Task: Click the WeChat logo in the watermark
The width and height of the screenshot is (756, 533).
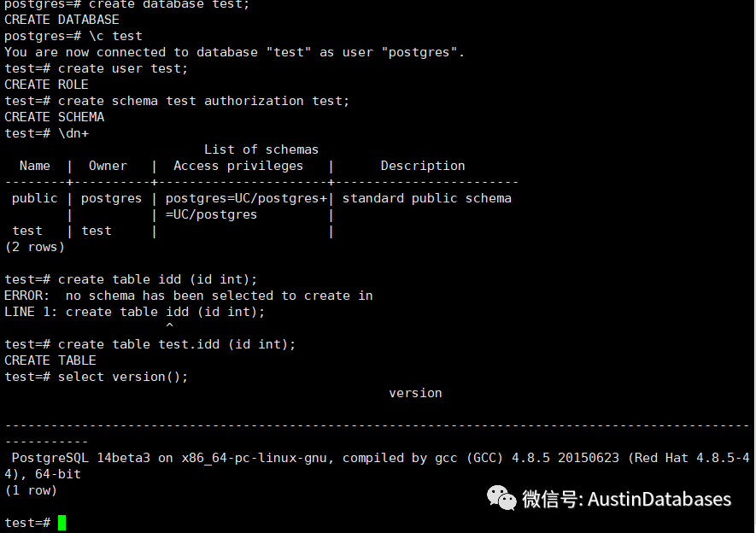Action: [501, 497]
